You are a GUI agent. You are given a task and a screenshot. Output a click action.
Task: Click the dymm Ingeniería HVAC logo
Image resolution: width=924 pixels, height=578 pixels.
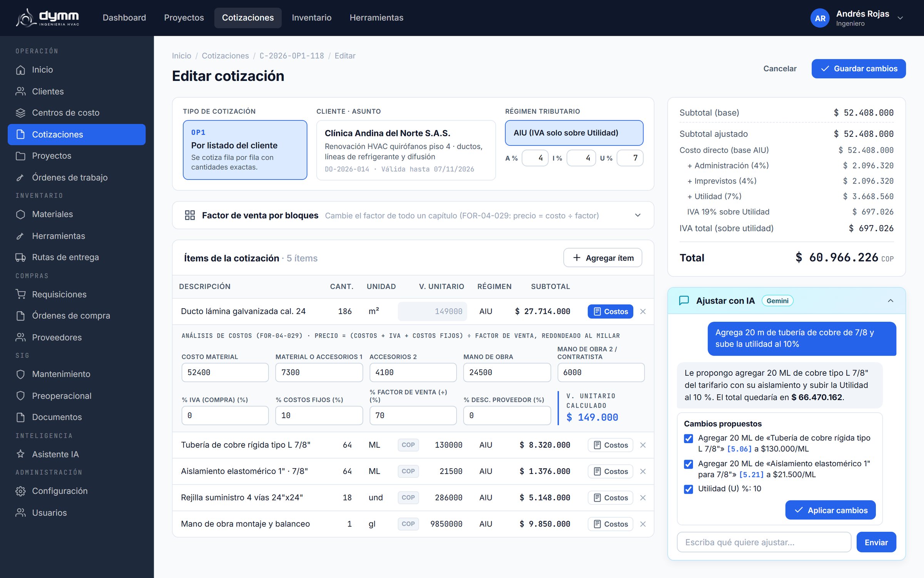pyautogui.click(x=47, y=18)
